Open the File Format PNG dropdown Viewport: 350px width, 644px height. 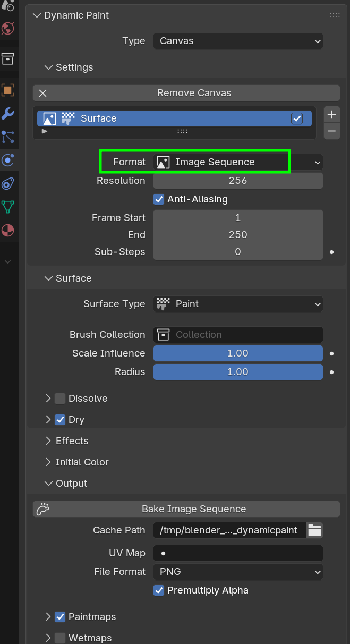(238, 572)
